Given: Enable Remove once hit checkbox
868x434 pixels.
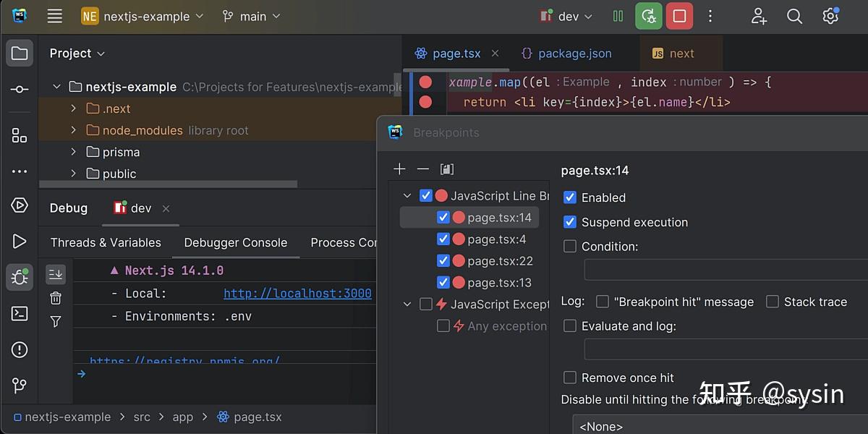Looking at the screenshot, I should [x=570, y=378].
